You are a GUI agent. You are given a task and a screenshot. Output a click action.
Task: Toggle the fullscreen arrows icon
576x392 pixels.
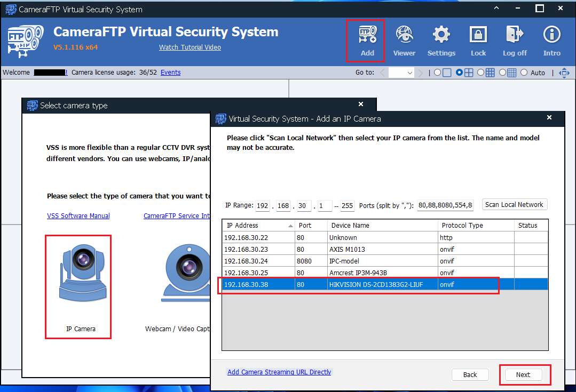tap(564, 73)
